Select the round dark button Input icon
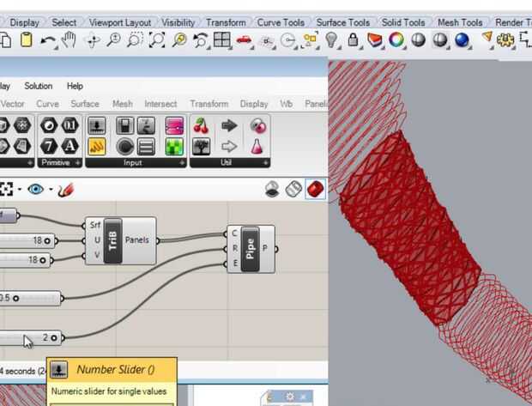532x406 pixels. [x=124, y=147]
